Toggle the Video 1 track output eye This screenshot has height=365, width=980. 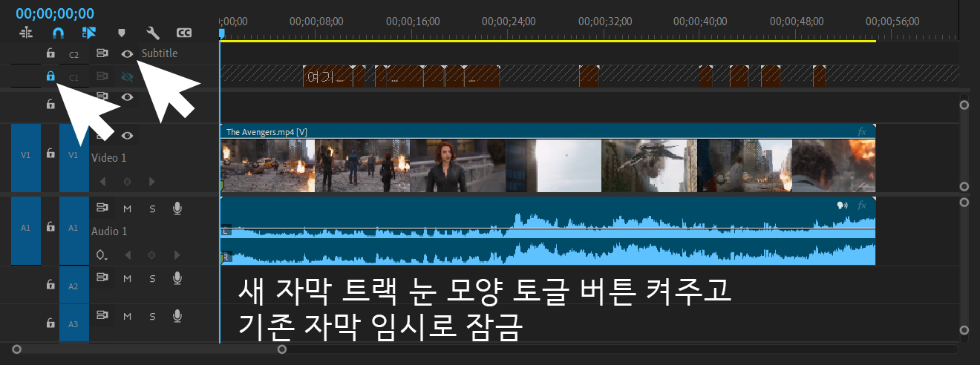click(127, 135)
